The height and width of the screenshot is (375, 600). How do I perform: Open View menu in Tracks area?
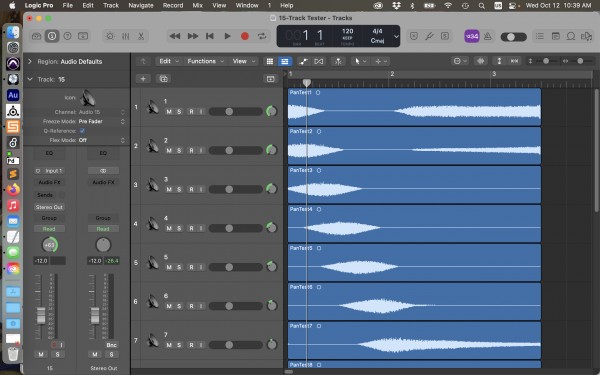point(243,61)
